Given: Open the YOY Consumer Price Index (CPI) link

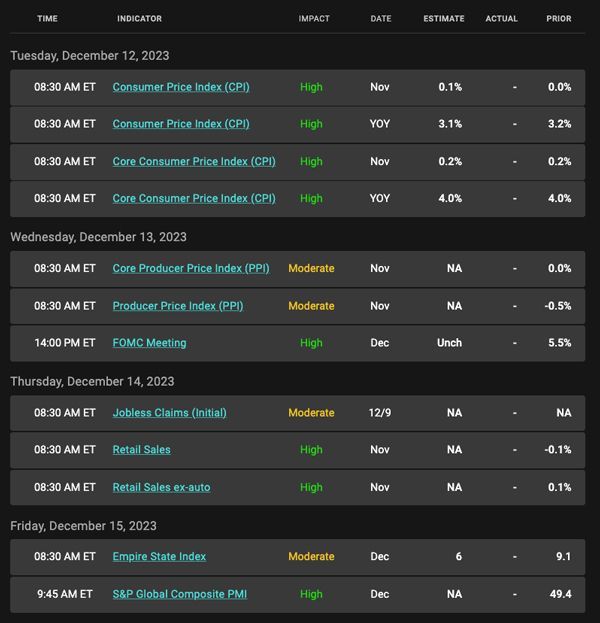Looking at the screenshot, I should pos(181,124).
